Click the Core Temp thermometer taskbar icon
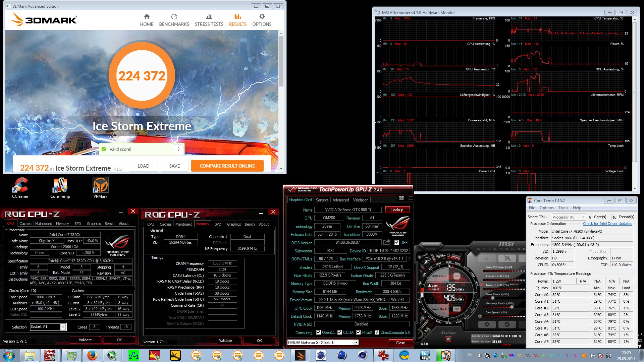The height and width of the screenshot is (362, 644). click(x=445, y=355)
